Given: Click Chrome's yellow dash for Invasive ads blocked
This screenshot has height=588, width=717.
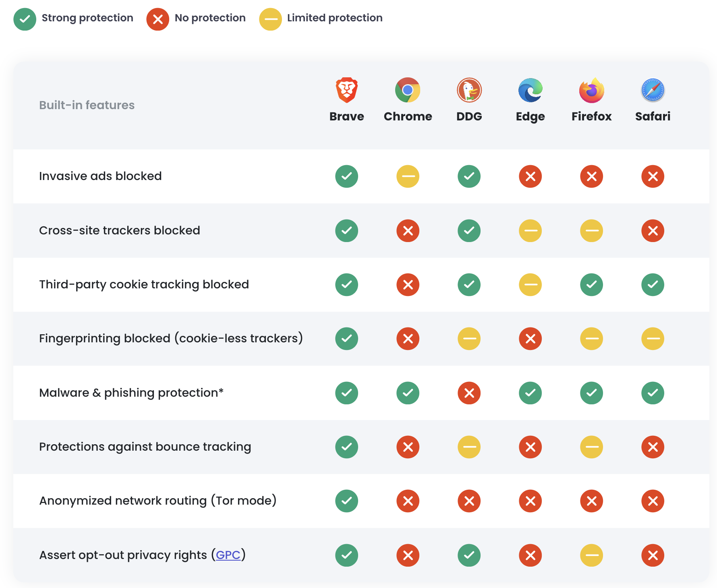Looking at the screenshot, I should click(408, 176).
